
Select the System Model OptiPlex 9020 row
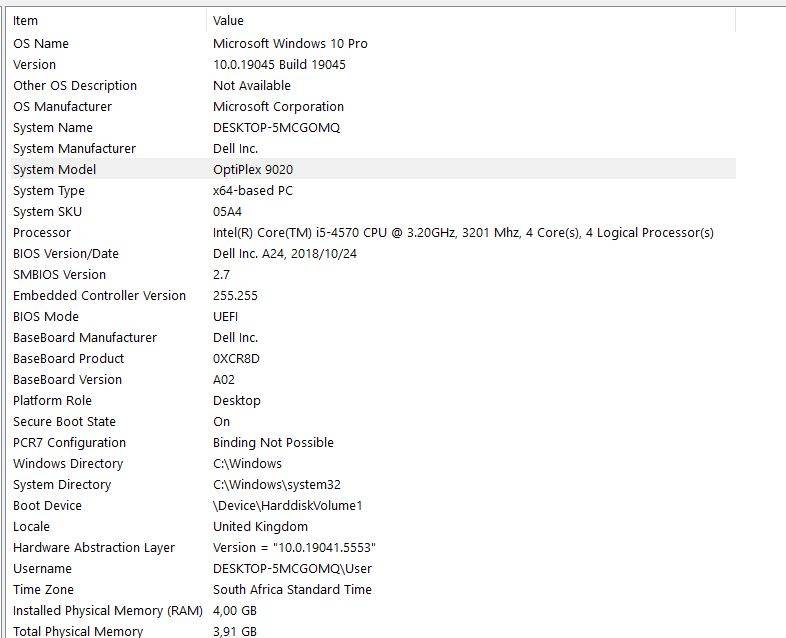click(x=55, y=169)
